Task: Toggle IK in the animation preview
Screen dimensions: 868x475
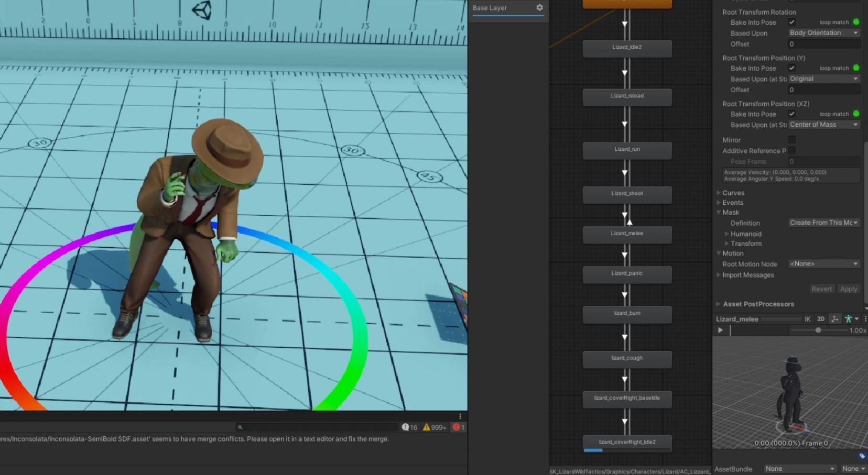Action: click(807, 319)
